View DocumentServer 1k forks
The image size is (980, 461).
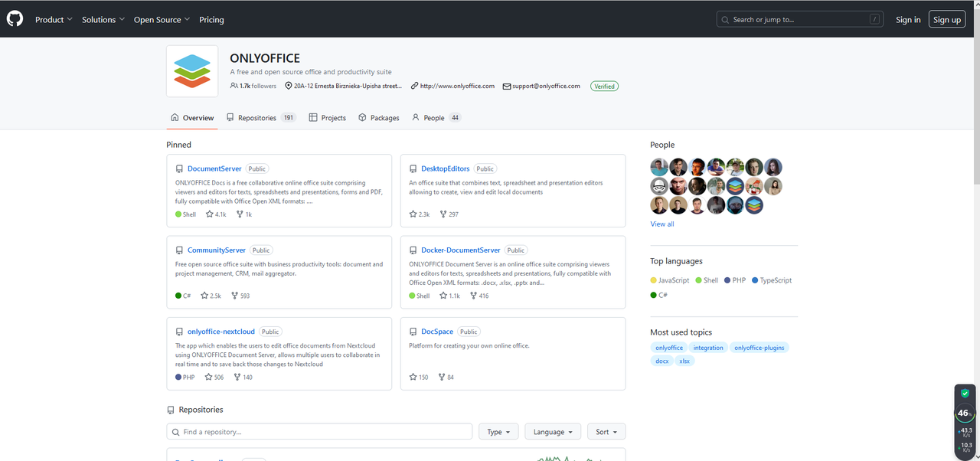(244, 214)
